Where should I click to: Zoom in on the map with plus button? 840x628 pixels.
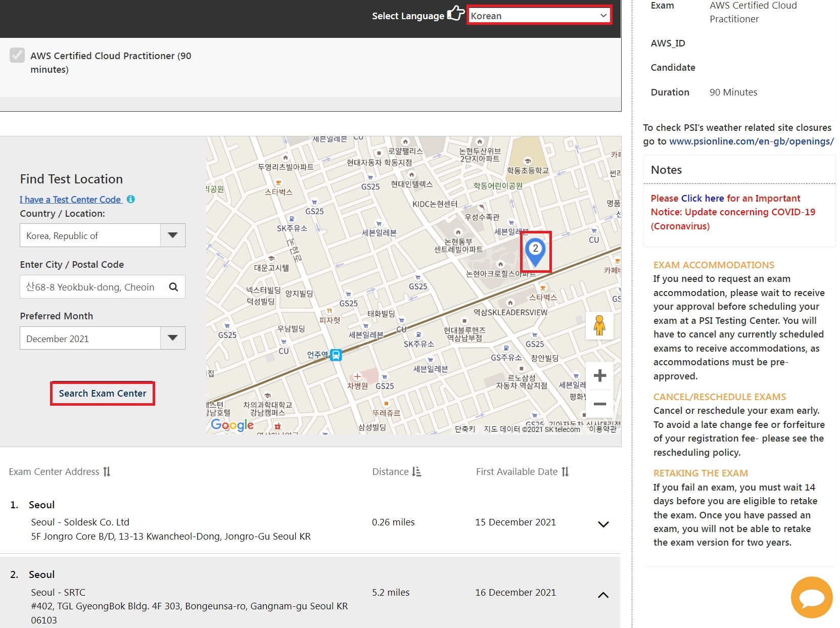pyautogui.click(x=600, y=376)
